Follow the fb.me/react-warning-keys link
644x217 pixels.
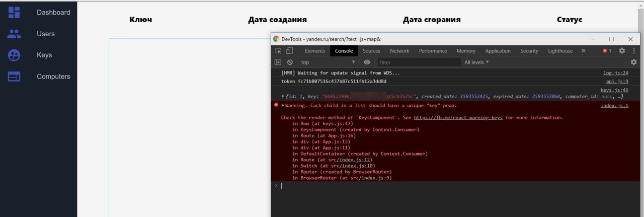click(458, 117)
